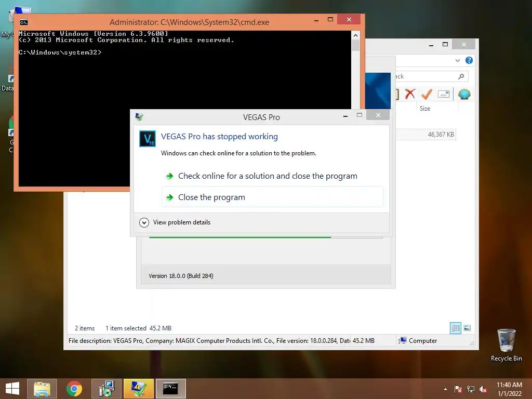The height and width of the screenshot is (399, 532).
Task: Open the clock showing 11:40 AM
Action: coord(509,389)
